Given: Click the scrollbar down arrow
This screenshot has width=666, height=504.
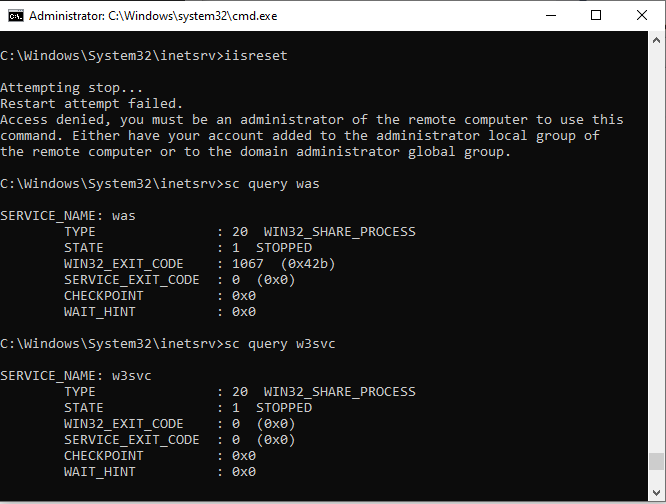Looking at the screenshot, I should (656, 493).
